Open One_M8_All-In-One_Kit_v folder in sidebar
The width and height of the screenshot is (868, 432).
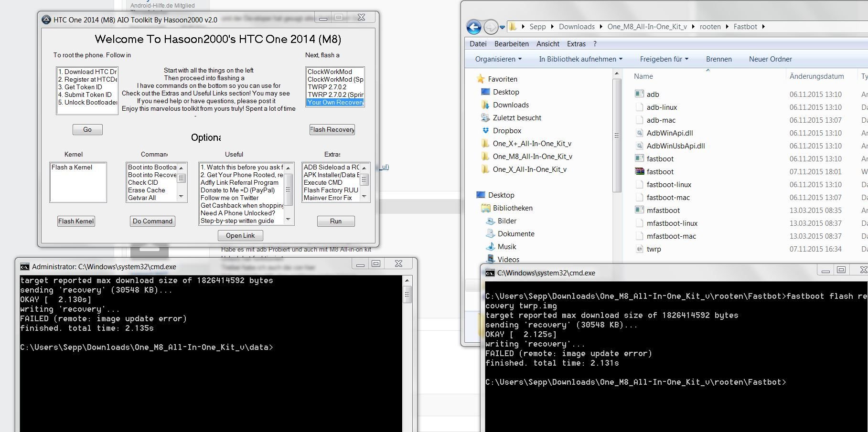coord(526,156)
